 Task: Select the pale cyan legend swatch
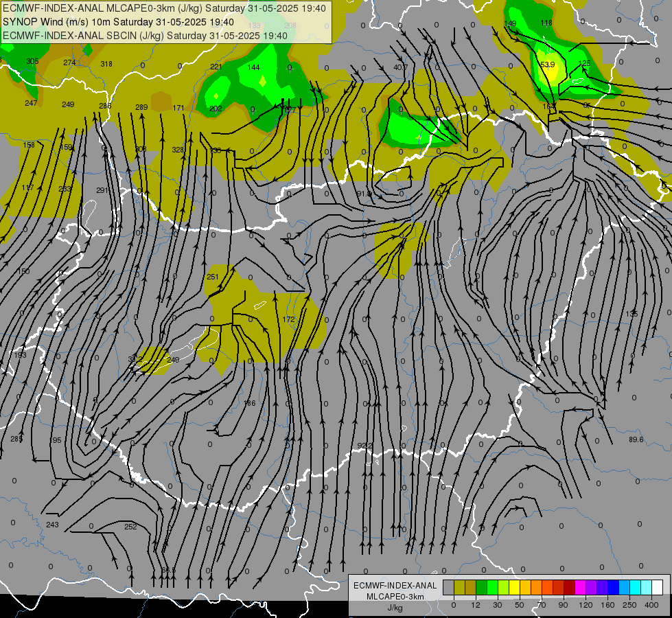(647, 588)
